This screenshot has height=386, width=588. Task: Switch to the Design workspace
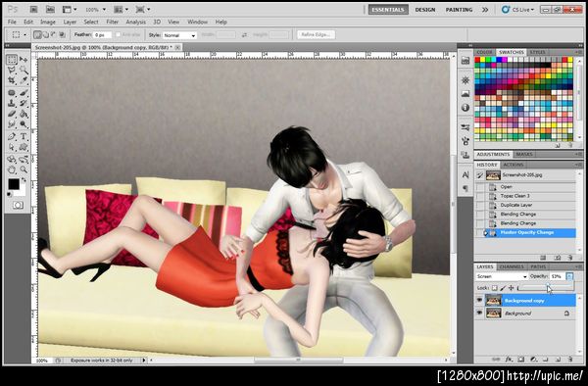[425, 10]
